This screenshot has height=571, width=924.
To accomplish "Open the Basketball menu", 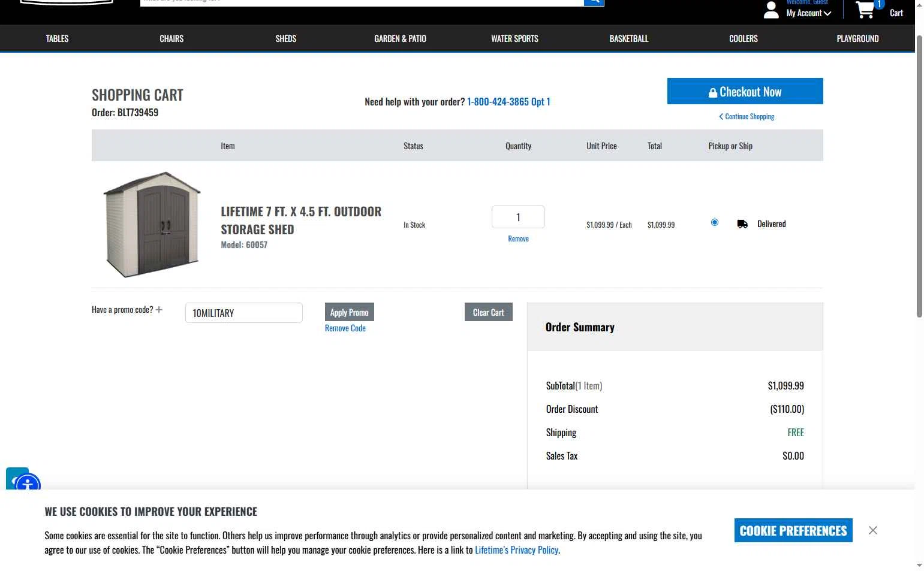I will coord(629,38).
